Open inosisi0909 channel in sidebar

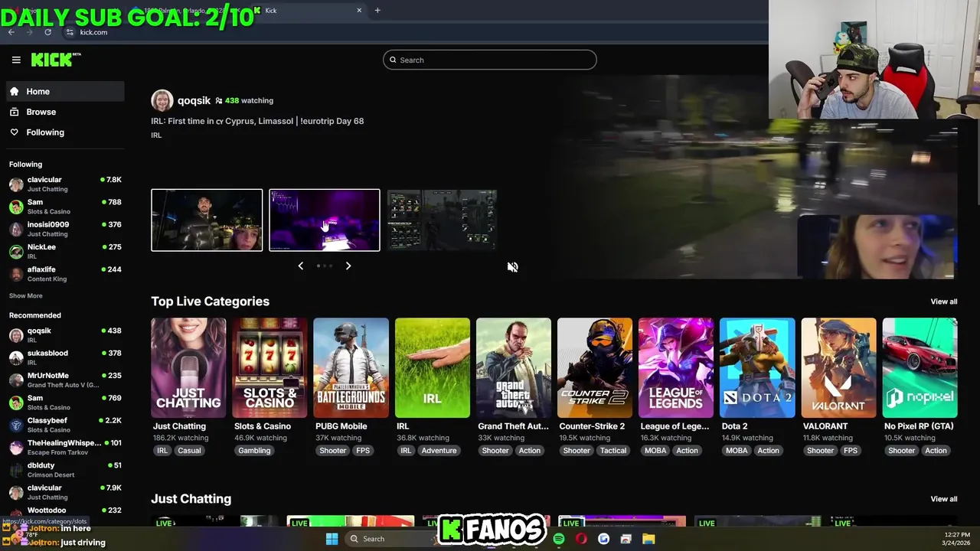click(x=65, y=229)
